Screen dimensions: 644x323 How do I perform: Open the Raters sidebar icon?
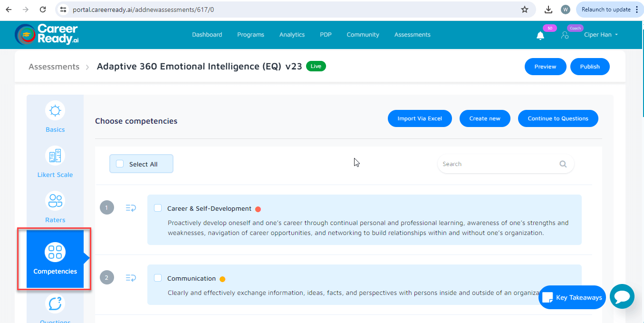coord(55,201)
